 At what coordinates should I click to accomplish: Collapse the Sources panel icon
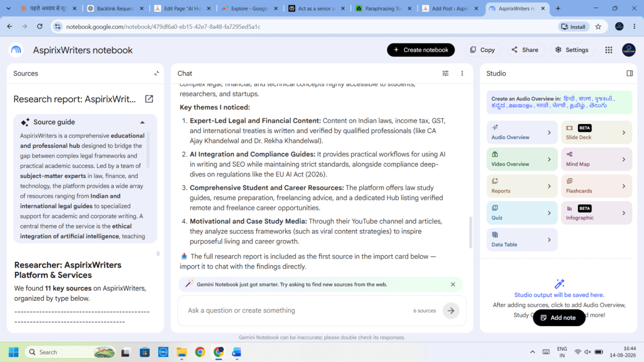[157, 73]
